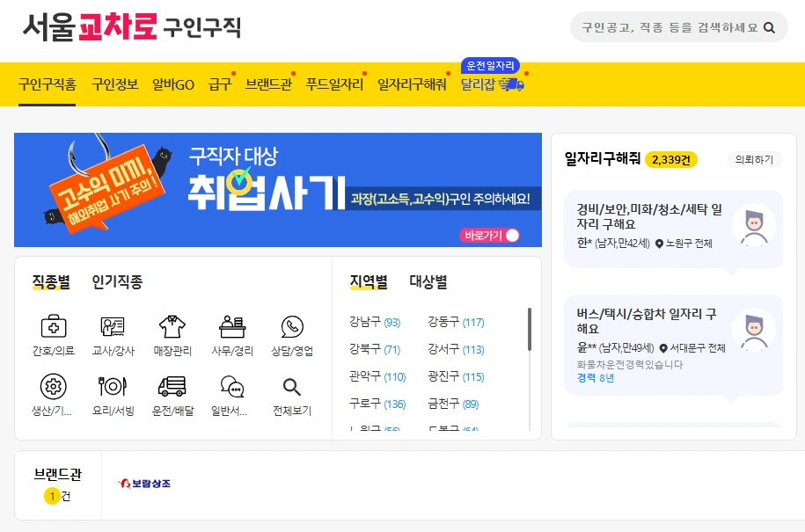Open the 브랜드관 menu item
Screen dimensions: 805x532
click(x=268, y=84)
